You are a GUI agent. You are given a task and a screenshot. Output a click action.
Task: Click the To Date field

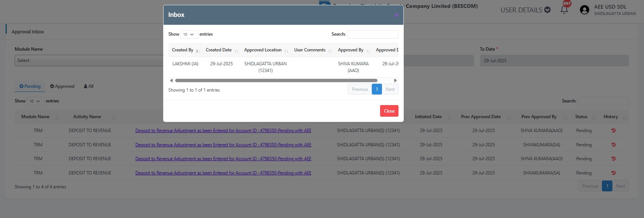point(554,60)
